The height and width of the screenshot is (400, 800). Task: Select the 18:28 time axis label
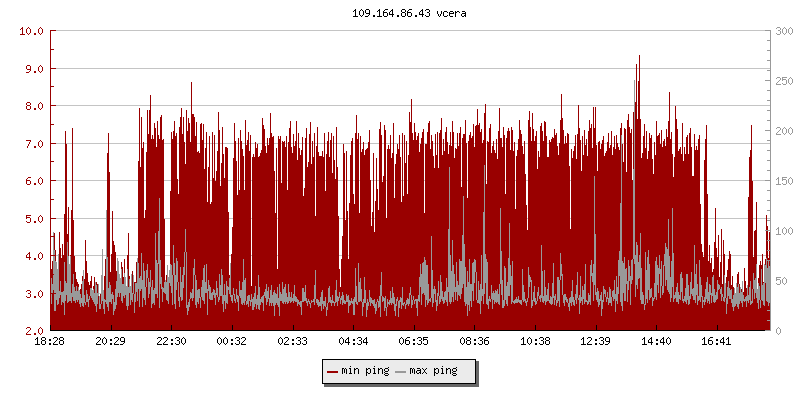pos(50,342)
